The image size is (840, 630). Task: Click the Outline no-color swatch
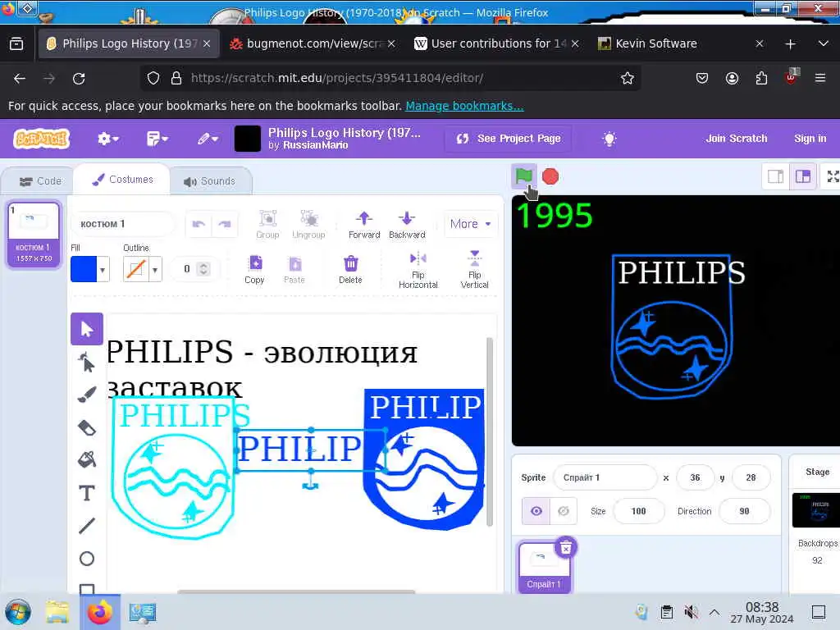(x=136, y=269)
